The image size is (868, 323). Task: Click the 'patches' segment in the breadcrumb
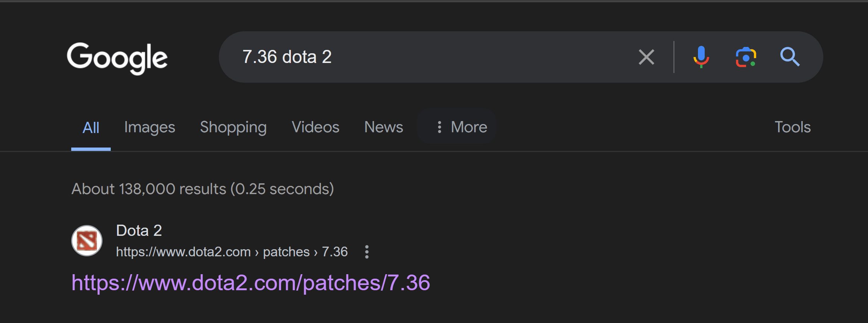pyautogui.click(x=286, y=252)
